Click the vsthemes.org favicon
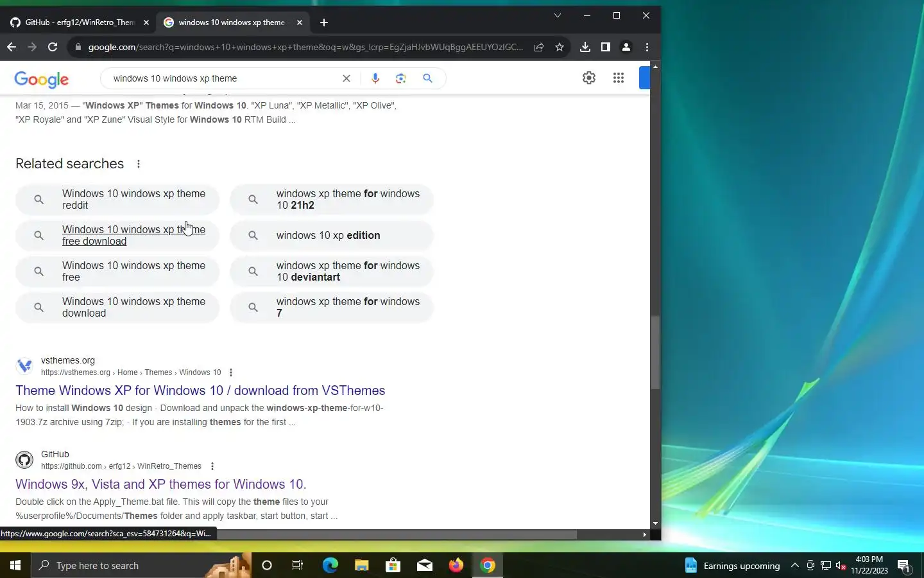 point(24,366)
